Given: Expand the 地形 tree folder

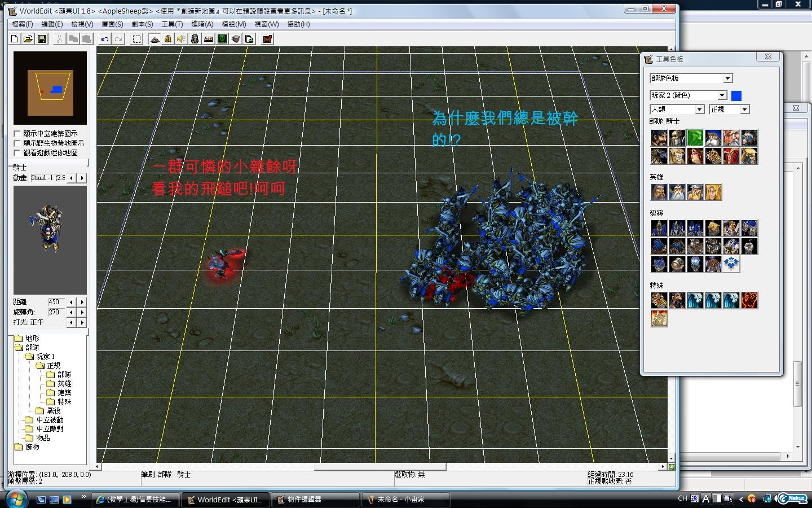Looking at the screenshot, I should [x=19, y=339].
